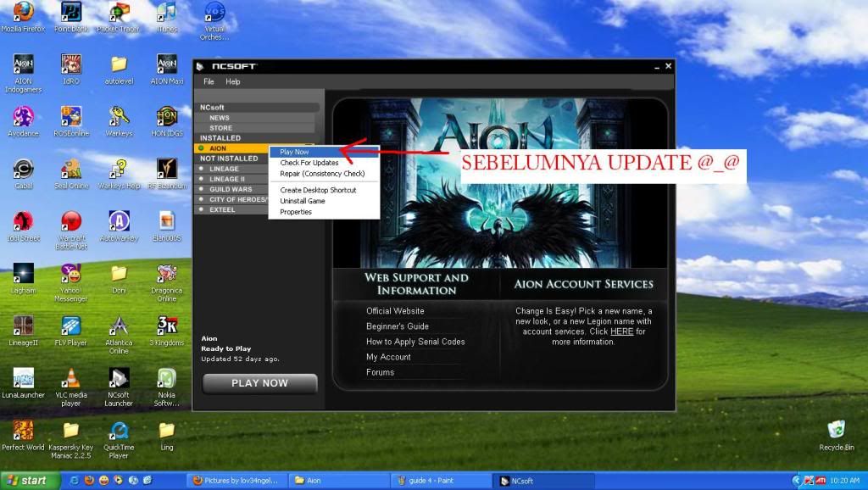Open Atlantica Online desktop icon
The width and height of the screenshot is (868, 490).
(119, 334)
